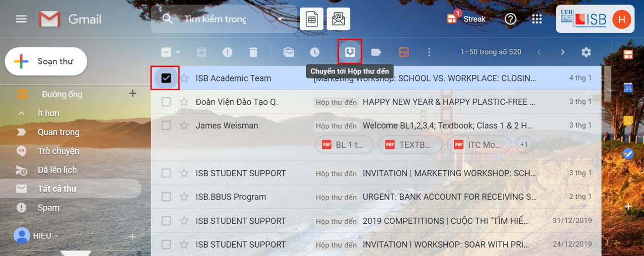Viewport: 644px width, 256px height.
Task: Click the Soạn thư compose button
Action: click(46, 62)
